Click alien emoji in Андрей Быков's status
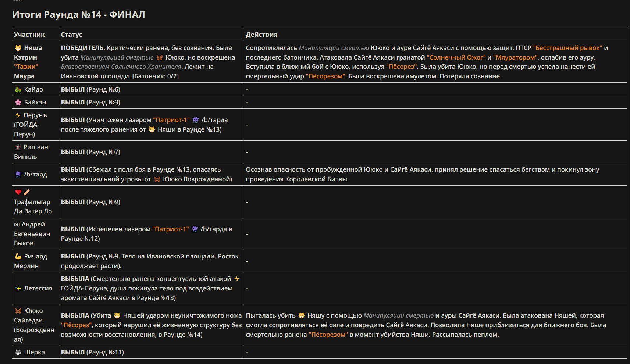 pyautogui.click(x=195, y=229)
